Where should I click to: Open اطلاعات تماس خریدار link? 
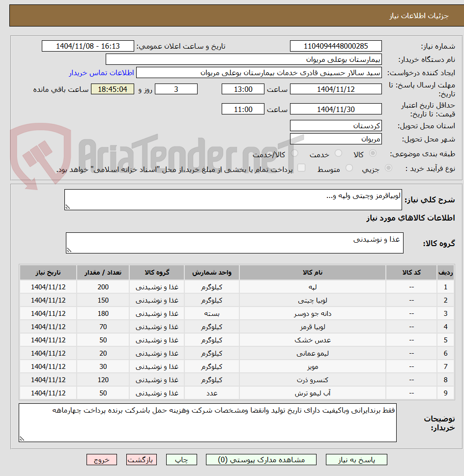[x=101, y=73]
